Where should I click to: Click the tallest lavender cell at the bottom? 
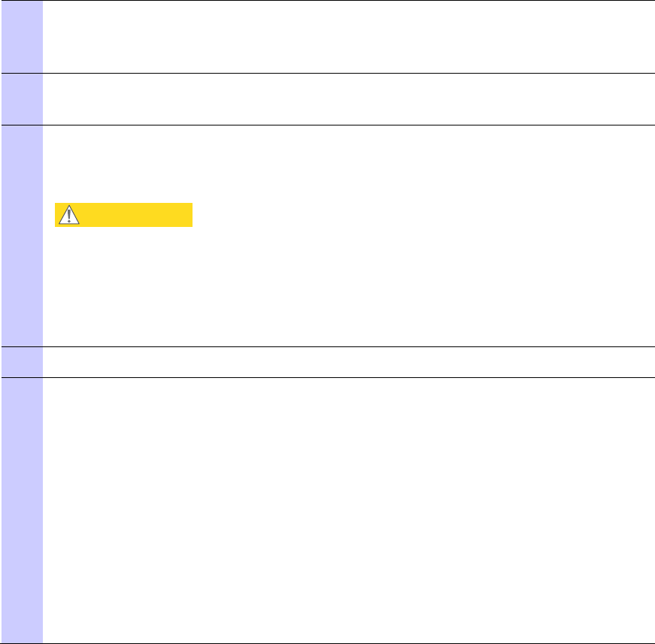[22, 510]
